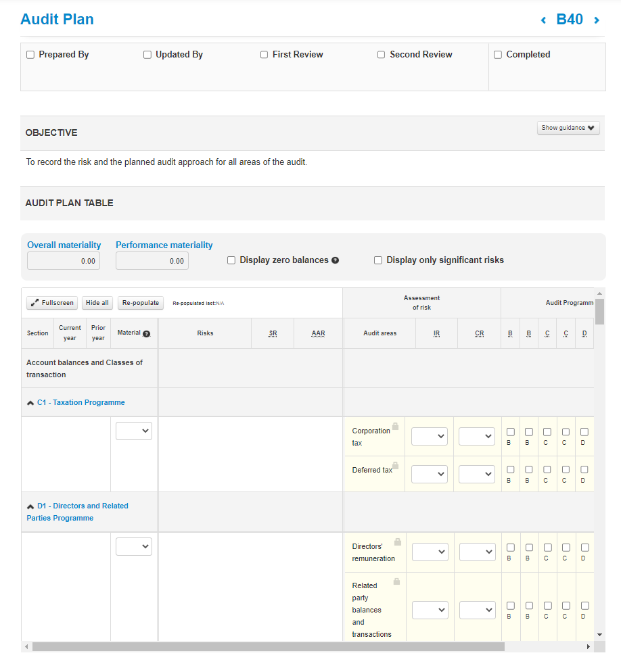This screenshot has height=672, width=621.
Task: Click the Material column help icon
Action: tap(148, 333)
